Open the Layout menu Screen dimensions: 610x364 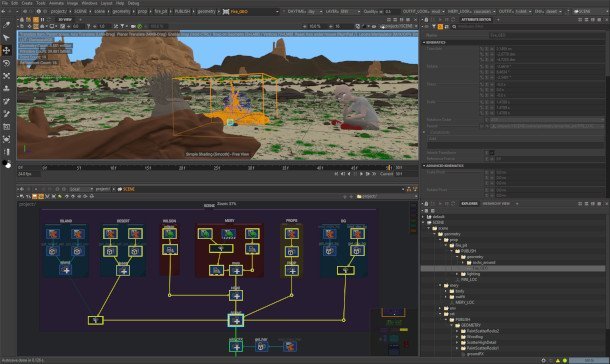pos(106,3)
